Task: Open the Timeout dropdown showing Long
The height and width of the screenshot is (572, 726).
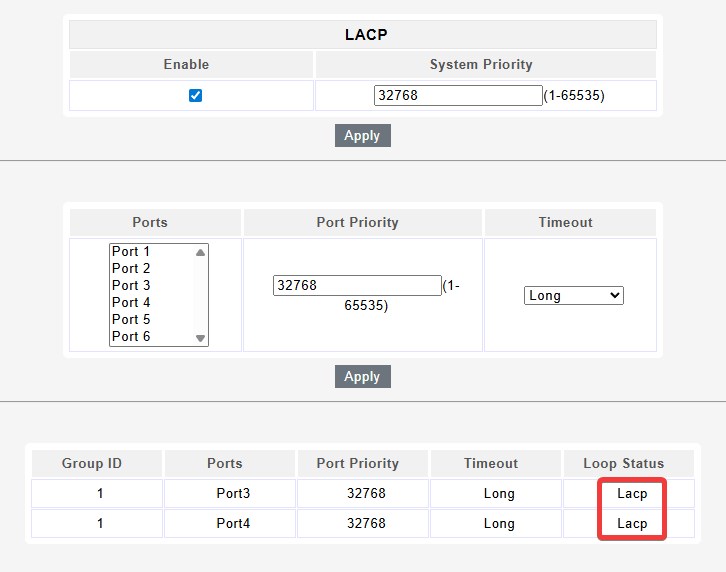Action: click(573, 296)
